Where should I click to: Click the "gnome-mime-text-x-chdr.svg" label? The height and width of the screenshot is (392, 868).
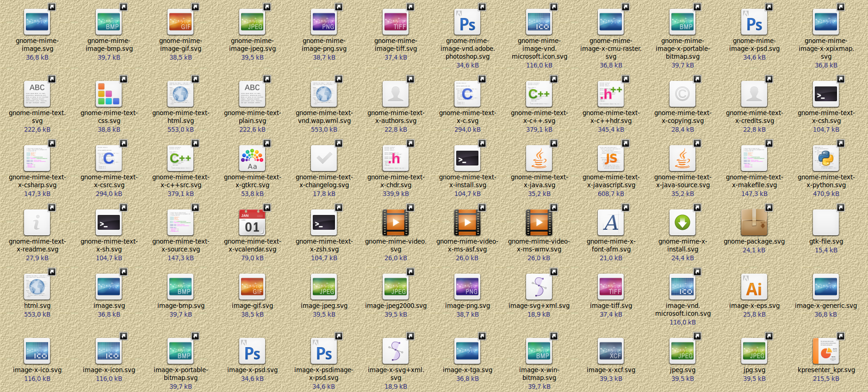[x=396, y=181]
